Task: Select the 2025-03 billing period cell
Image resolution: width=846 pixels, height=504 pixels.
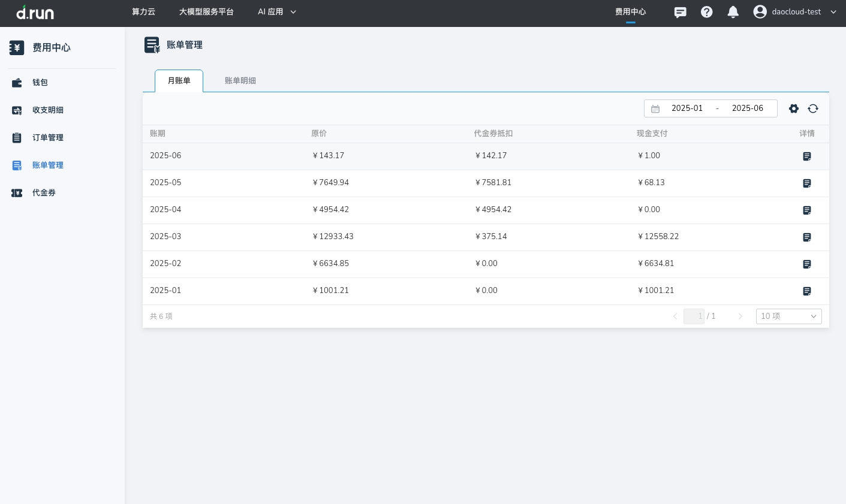Action: tap(165, 237)
